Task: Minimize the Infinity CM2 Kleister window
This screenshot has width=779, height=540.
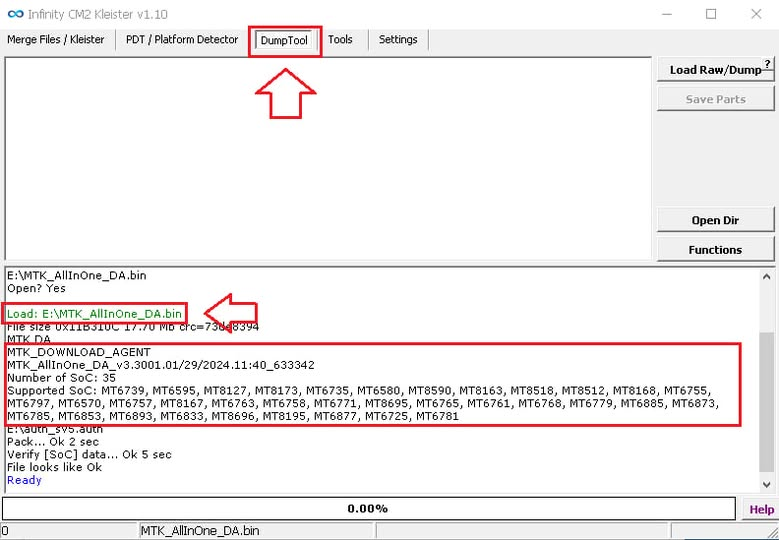Action: 667,14
